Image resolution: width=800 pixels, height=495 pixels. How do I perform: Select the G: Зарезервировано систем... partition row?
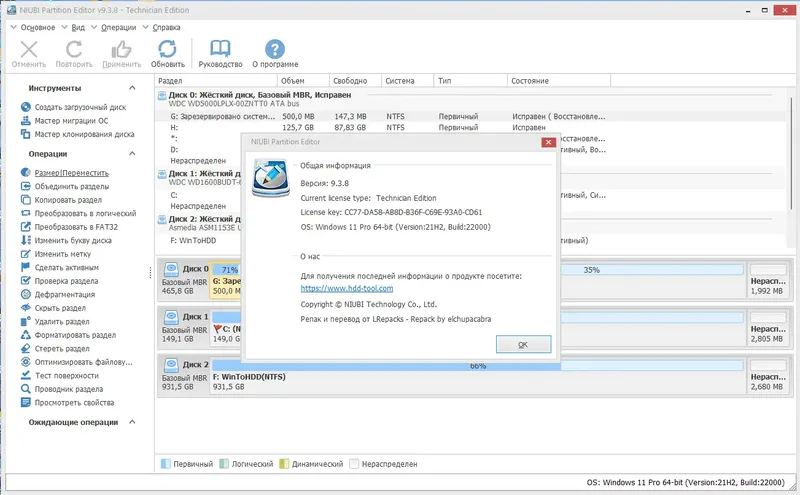pyautogui.click(x=469, y=116)
